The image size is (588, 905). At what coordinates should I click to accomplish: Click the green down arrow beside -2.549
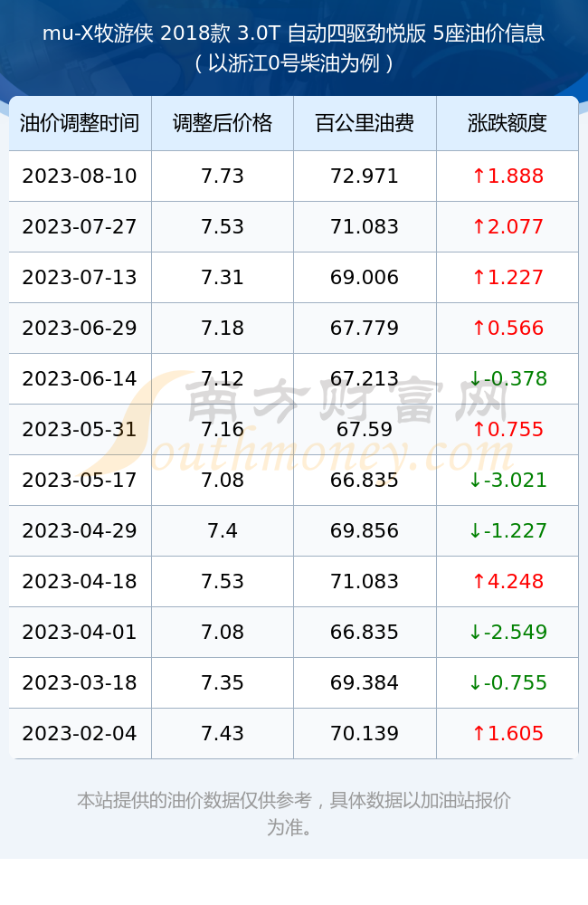475,632
